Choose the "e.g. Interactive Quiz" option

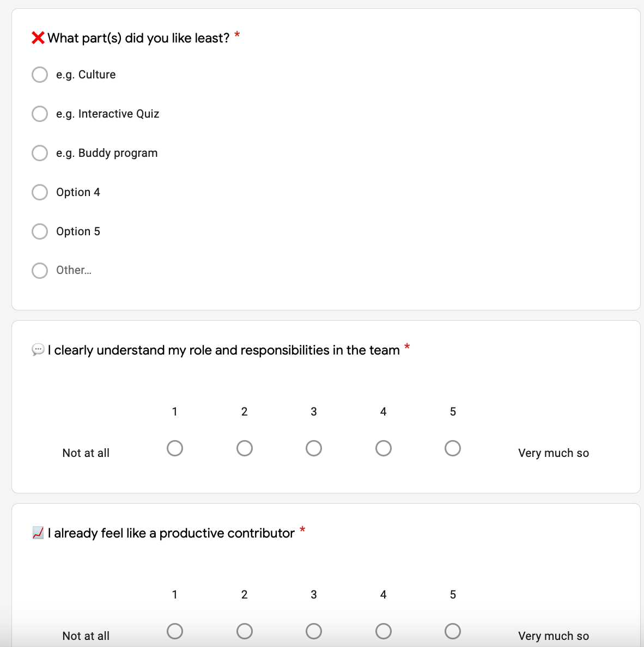(40, 114)
